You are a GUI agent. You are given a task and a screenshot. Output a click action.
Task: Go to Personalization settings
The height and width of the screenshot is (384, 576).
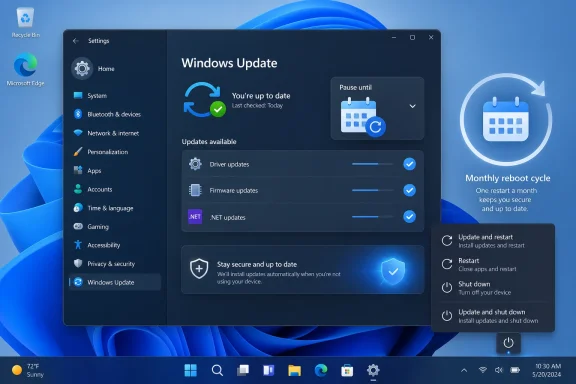coord(115,152)
